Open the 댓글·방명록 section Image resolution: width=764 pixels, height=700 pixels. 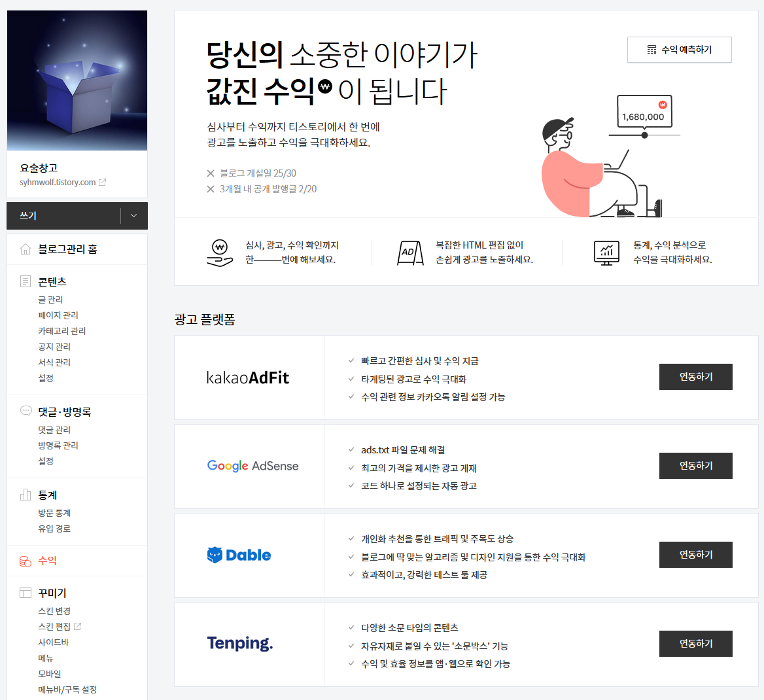point(65,412)
